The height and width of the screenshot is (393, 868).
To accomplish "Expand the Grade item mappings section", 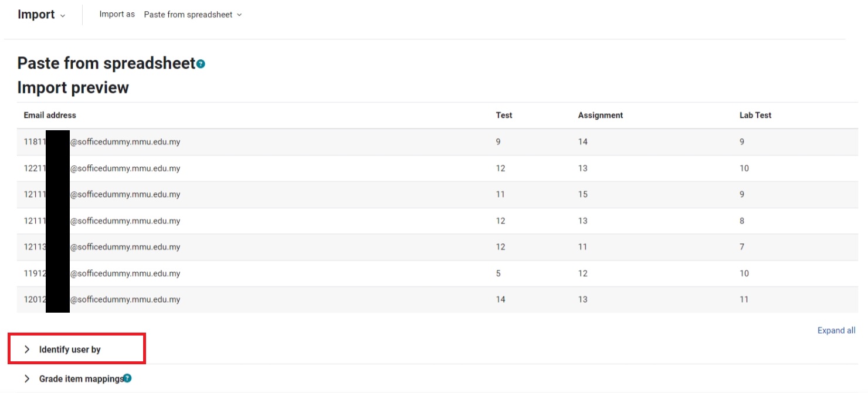I will (x=81, y=379).
